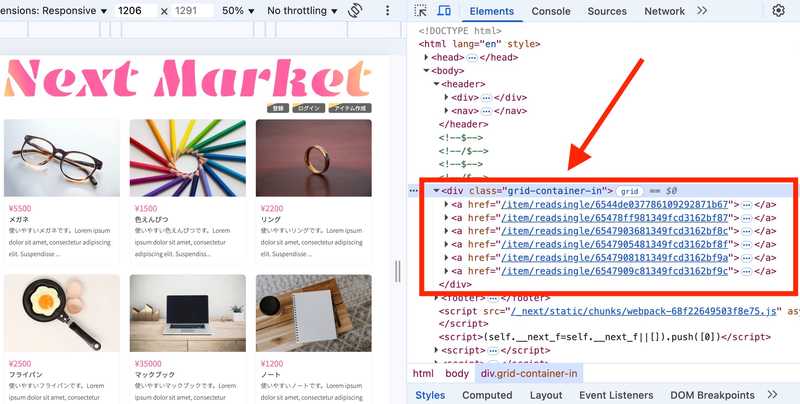Activate the inspect element picker icon
800x404 pixels.
click(420, 11)
